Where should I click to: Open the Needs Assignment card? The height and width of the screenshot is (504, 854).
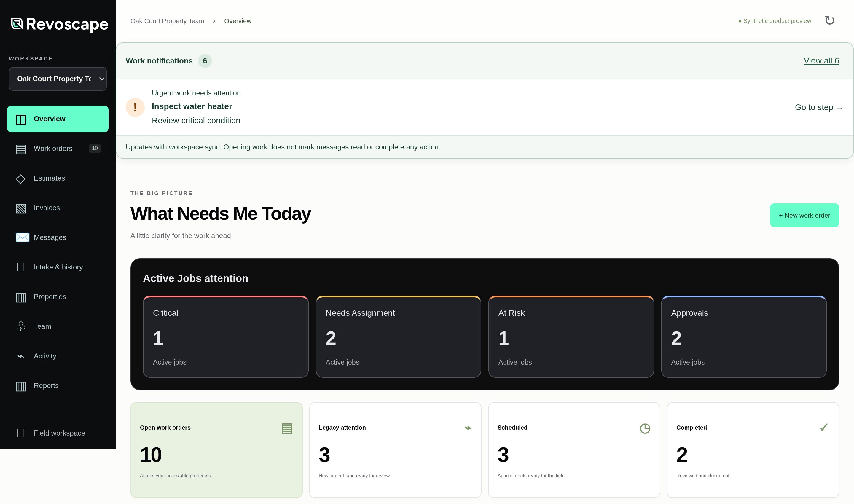click(x=398, y=336)
